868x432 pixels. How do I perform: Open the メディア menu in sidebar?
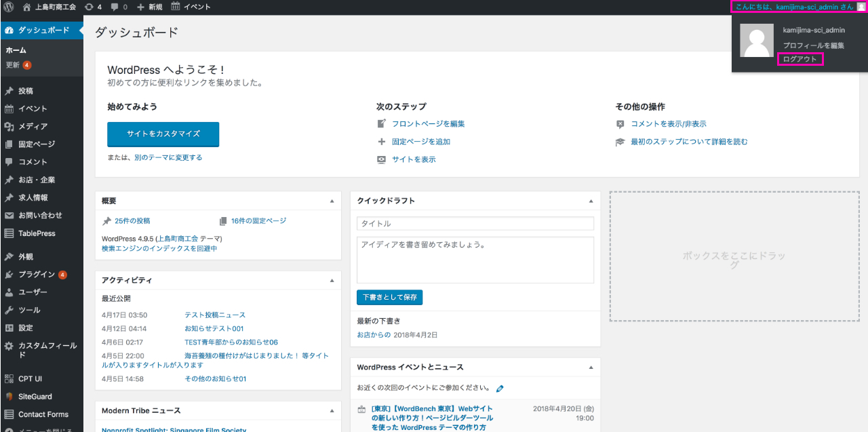click(x=33, y=126)
